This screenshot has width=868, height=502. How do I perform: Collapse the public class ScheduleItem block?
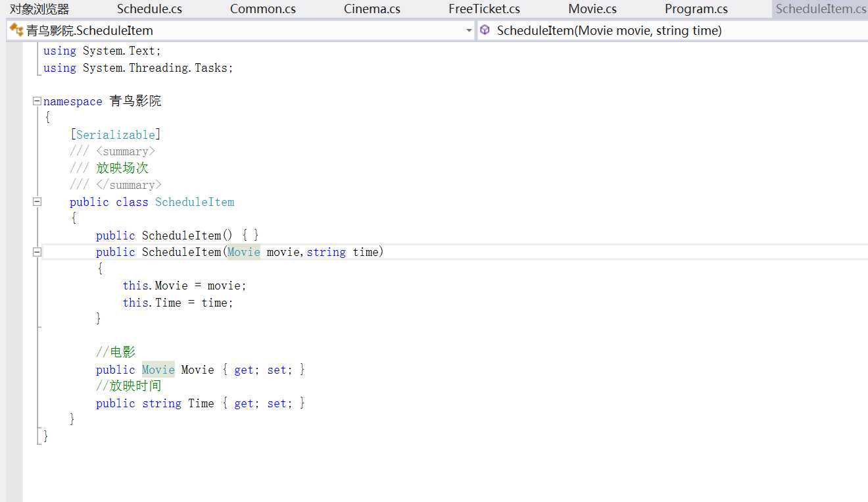37,202
